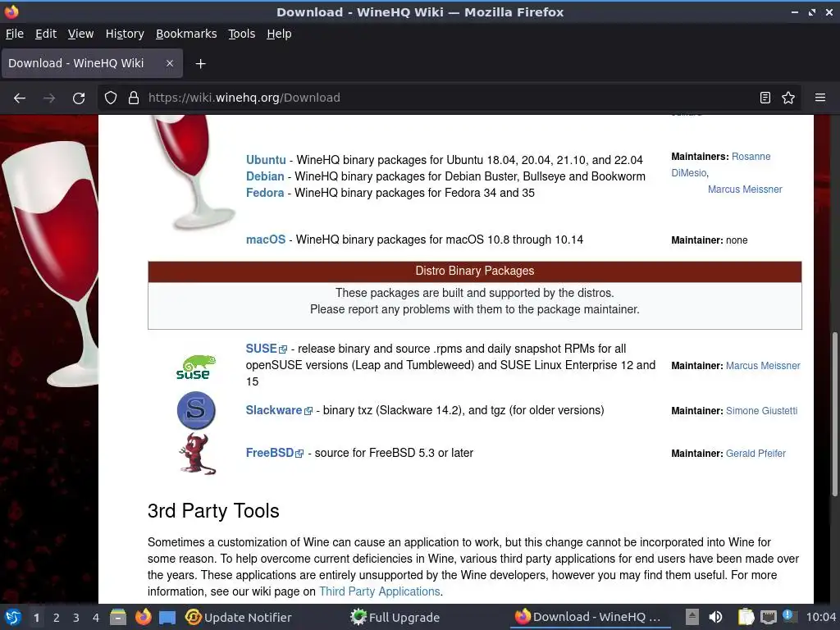Viewport: 840px width, 630px height.
Task: Click the show desktop icon in taskbar
Action: pos(167,617)
